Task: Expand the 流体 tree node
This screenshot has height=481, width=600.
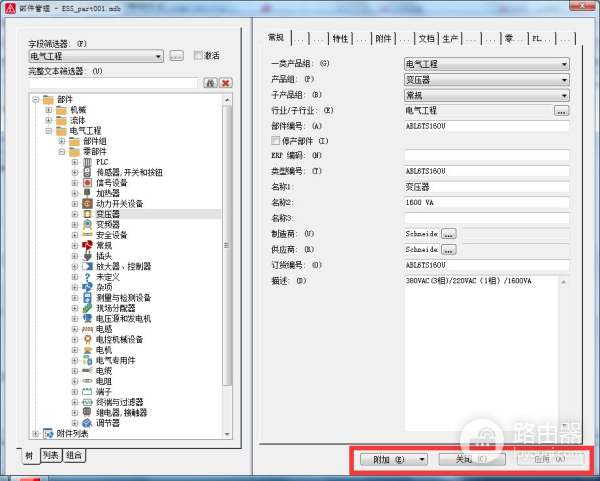Action: pyautogui.click(x=49, y=120)
